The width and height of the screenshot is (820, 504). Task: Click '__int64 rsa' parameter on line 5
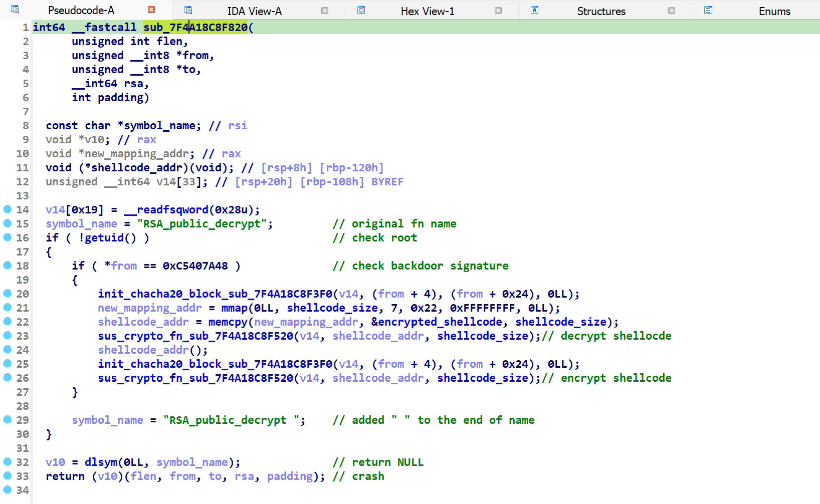pyautogui.click(x=110, y=83)
